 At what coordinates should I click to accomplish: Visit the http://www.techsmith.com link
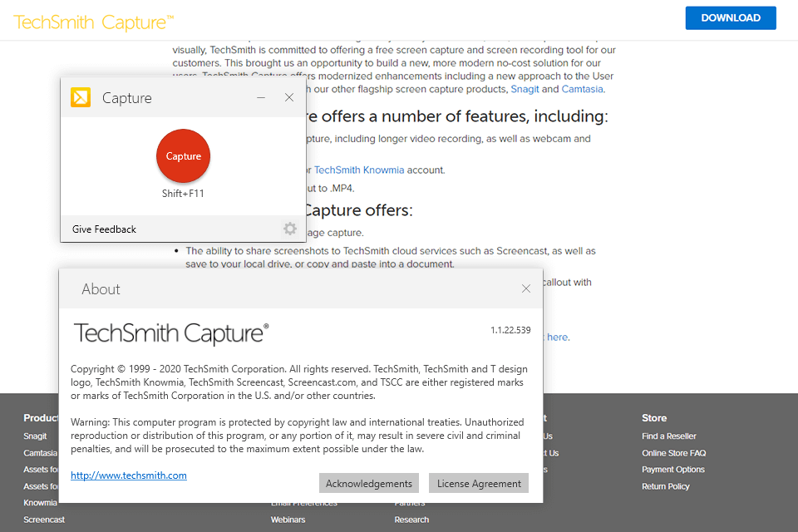(129, 475)
